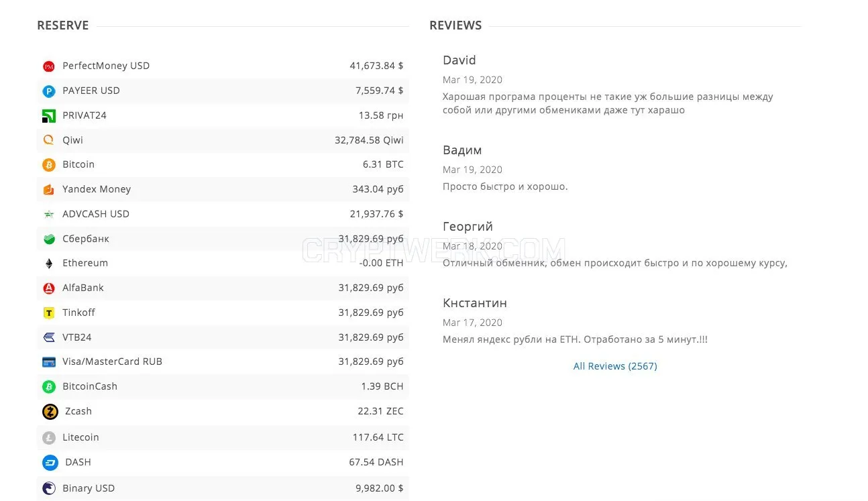Select the PAYEER USD currency name
Screen dimensions: 868x501
(x=91, y=91)
